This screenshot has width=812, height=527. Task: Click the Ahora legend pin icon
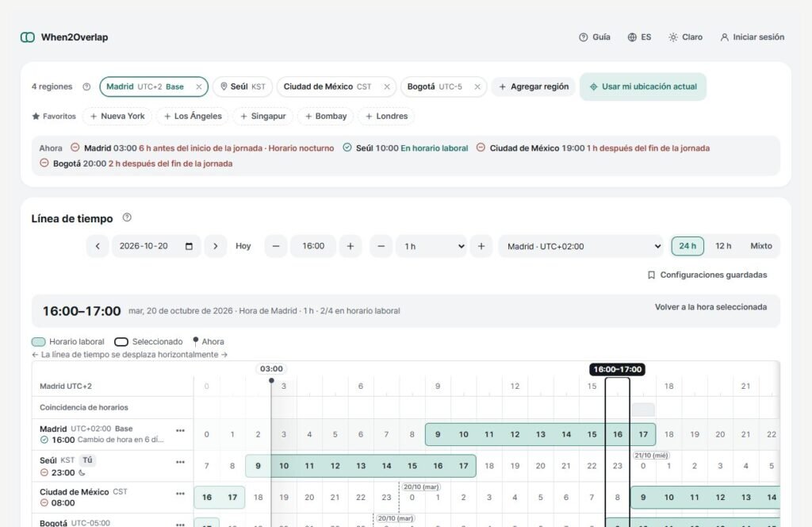(195, 341)
